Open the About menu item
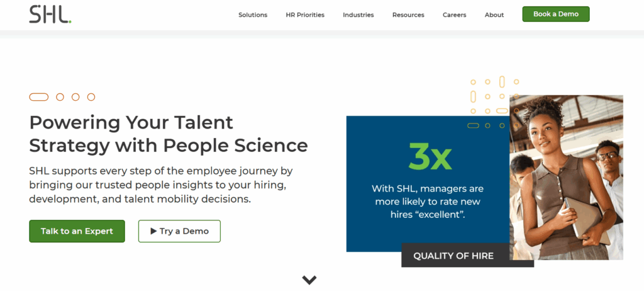The width and height of the screenshot is (644, 291). pos(494,15)
